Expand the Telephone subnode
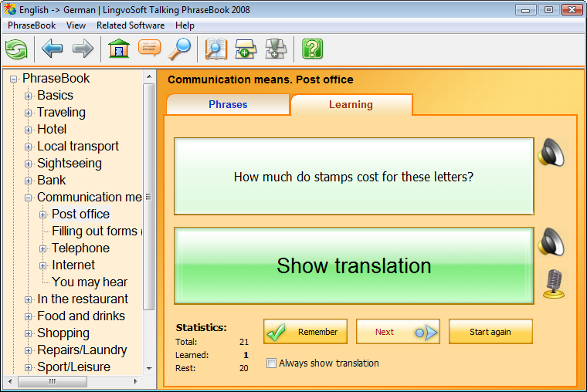The image size is (587, 392). pyautogui.click(x=42, y=248)
